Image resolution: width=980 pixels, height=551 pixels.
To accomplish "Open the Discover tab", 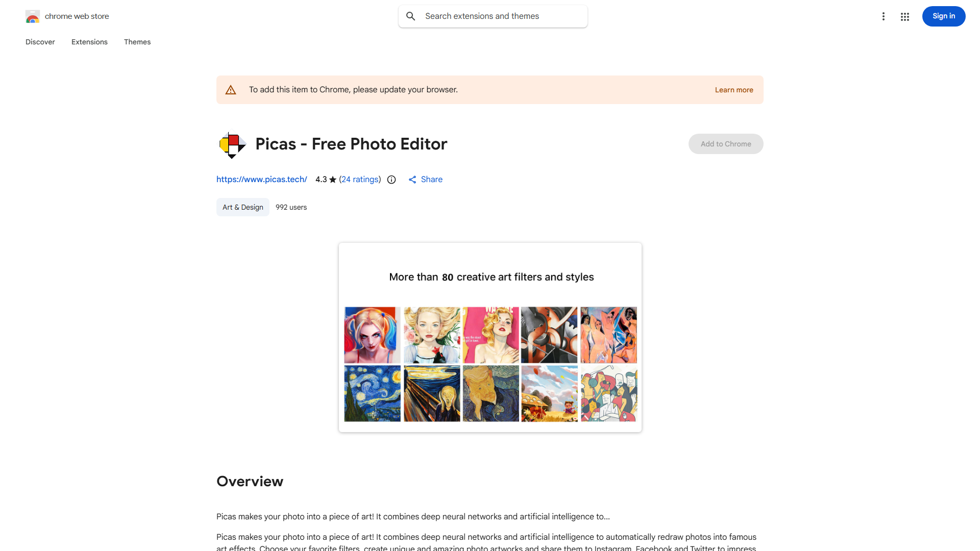I will coord(40,42).
